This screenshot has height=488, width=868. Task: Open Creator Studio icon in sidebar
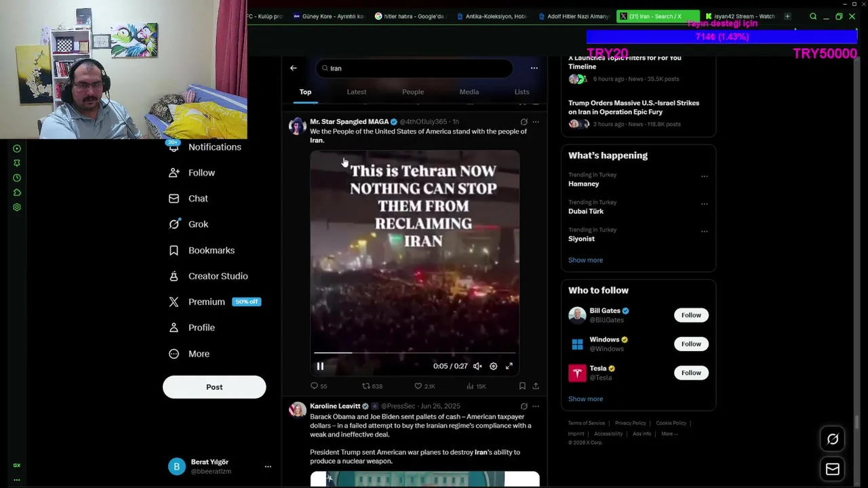[x=174, y=276]
